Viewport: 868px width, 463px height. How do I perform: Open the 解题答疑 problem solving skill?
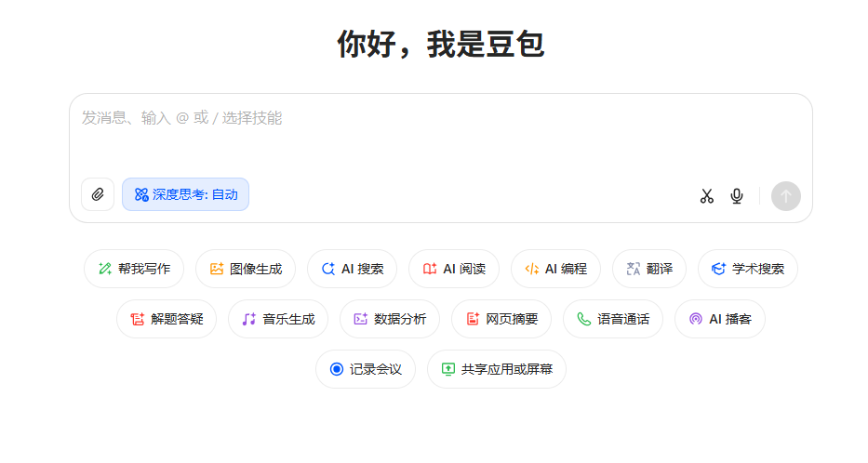point(167,319)
